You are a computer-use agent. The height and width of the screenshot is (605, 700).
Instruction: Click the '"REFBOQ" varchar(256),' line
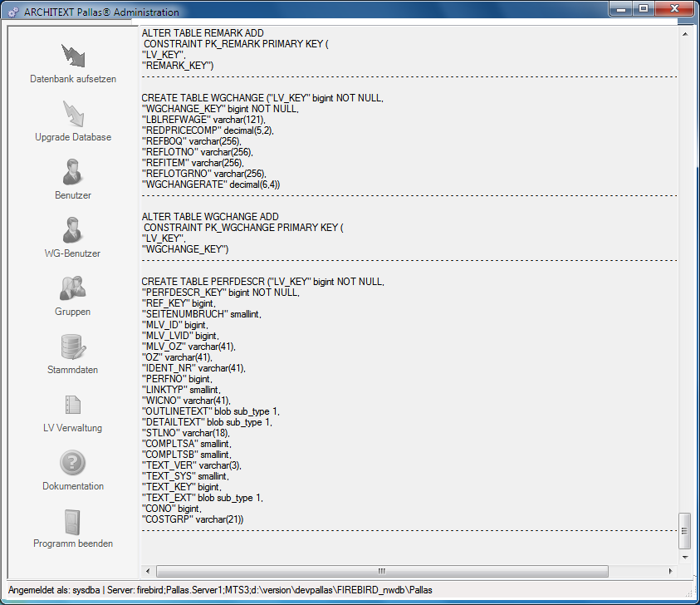(x=192, y=141)
